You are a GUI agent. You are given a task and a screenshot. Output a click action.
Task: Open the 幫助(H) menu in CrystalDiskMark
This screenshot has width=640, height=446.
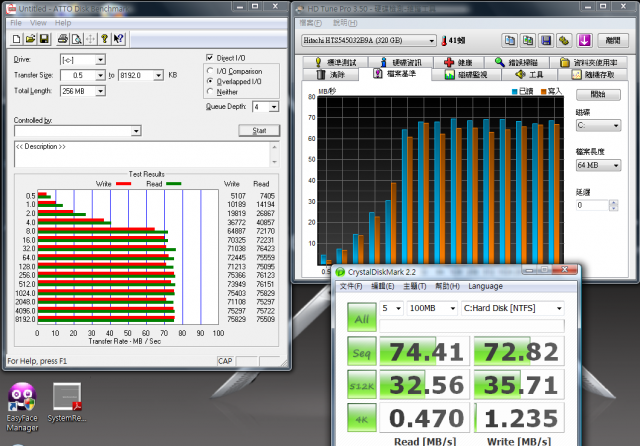447,286
